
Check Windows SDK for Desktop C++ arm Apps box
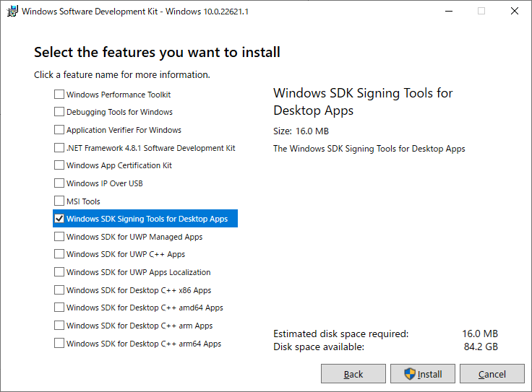coord(59,326)
